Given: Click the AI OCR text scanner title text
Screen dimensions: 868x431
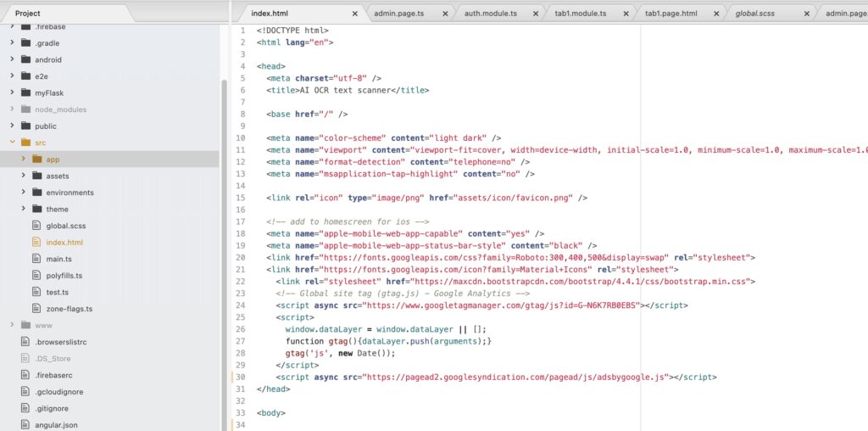Looking at the screenshot, I should pyautogui.click(x=346, y=90).
